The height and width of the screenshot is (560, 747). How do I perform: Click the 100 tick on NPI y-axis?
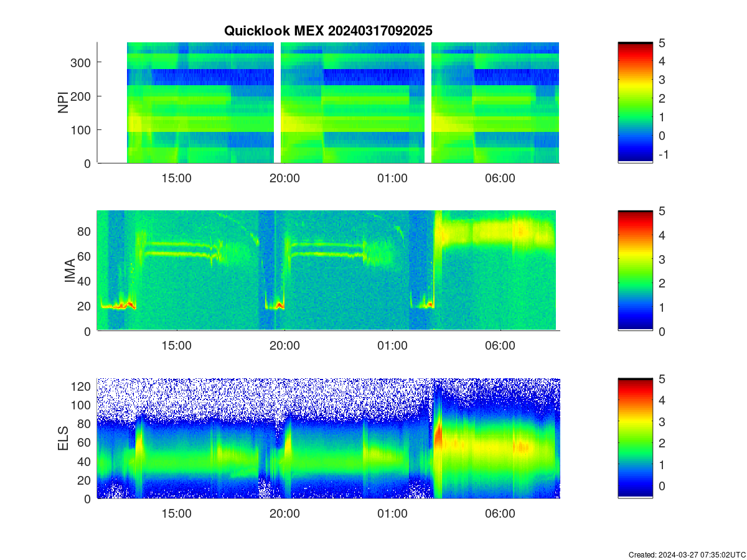82,129
